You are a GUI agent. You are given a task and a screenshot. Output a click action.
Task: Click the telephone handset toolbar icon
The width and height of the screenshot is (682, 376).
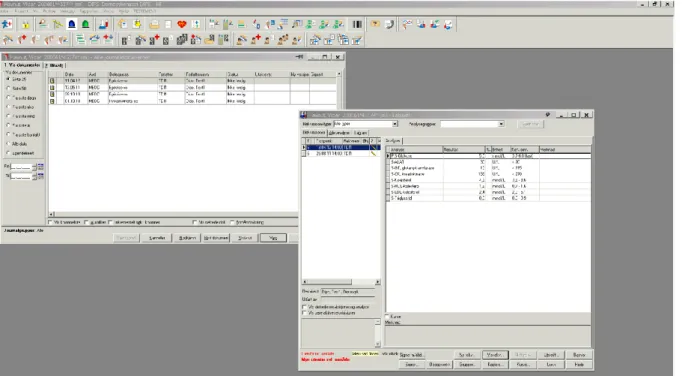[390, 24]
